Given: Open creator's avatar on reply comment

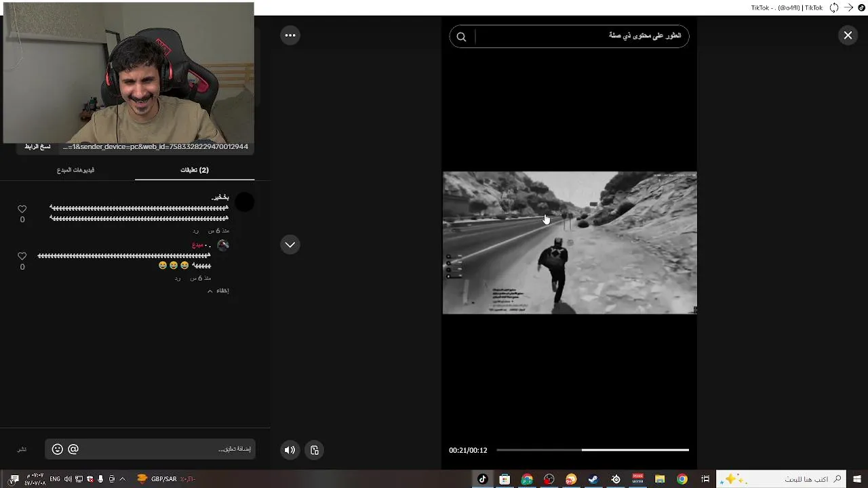Looking at the screenshot, I should (x=222, y=245).
